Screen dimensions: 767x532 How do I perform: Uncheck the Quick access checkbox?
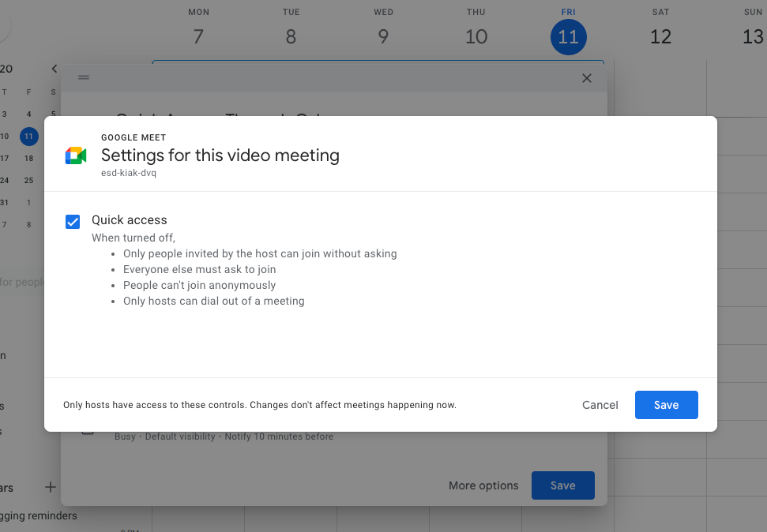click(73, 221)
